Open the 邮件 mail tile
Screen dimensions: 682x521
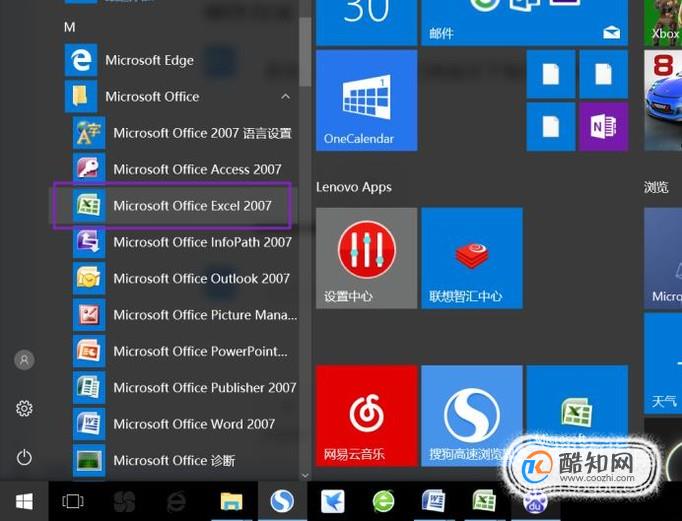pos(525,22)
